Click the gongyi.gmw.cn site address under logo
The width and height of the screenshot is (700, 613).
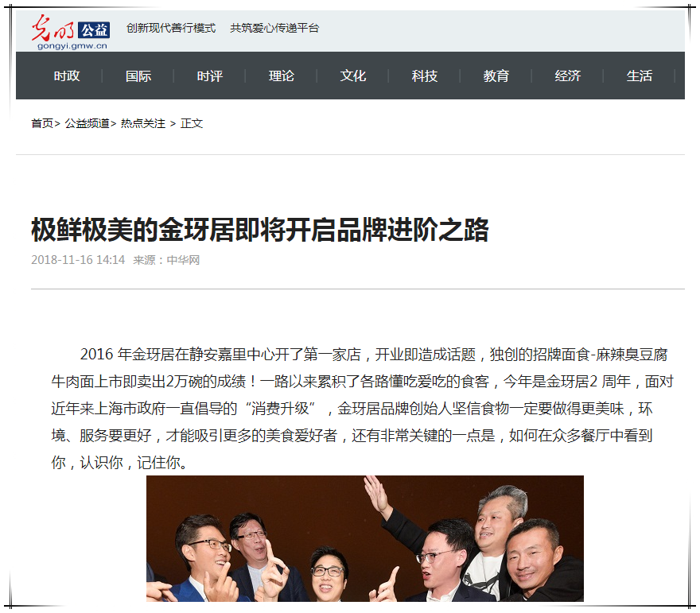[x=72, y=45]
